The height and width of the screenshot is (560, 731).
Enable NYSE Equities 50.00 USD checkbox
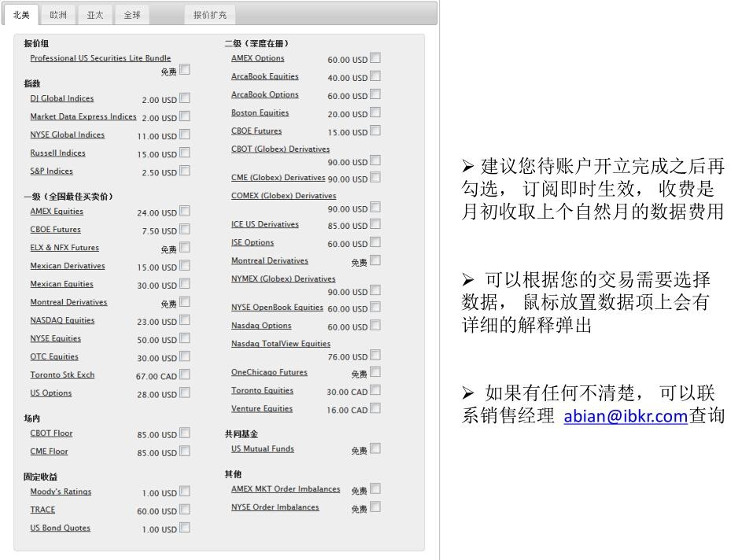185,337
